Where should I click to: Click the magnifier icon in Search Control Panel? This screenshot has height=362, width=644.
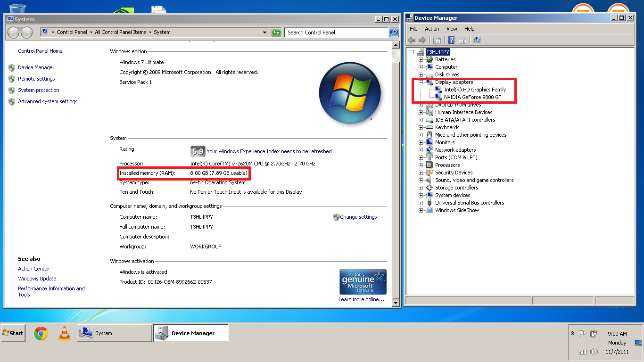coord(394,33)
